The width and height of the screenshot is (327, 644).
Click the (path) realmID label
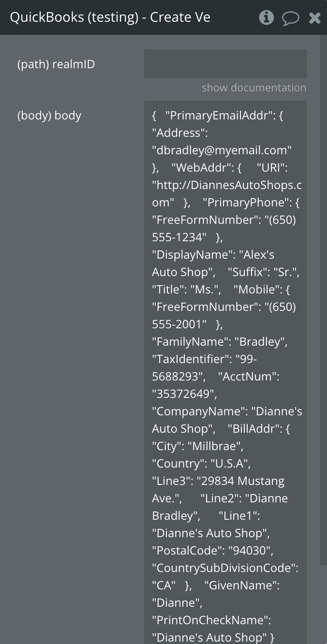click(56, 64)
